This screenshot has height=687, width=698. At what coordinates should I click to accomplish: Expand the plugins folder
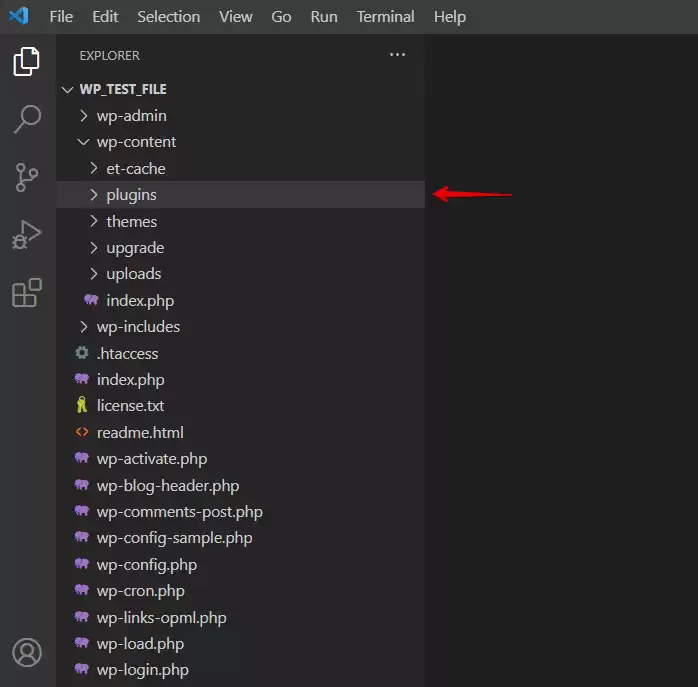tap(131, 195)
